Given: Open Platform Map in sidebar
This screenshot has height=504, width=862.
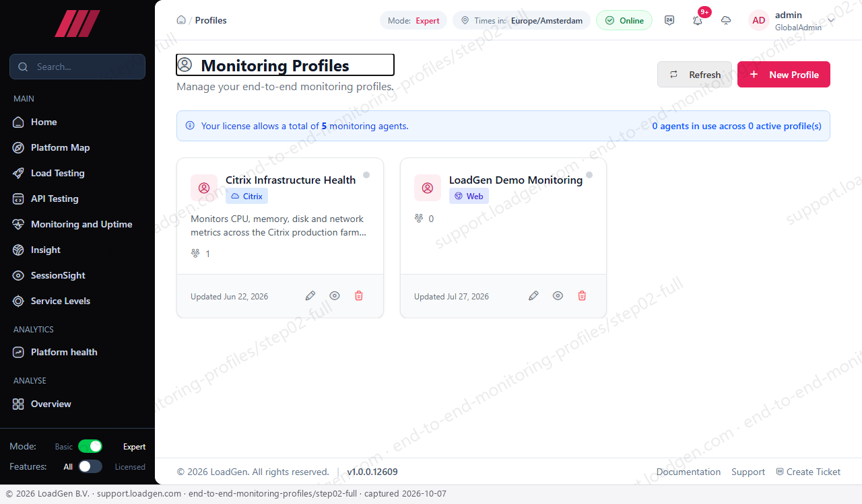Looking at the screenshot, I should point(77,147).
